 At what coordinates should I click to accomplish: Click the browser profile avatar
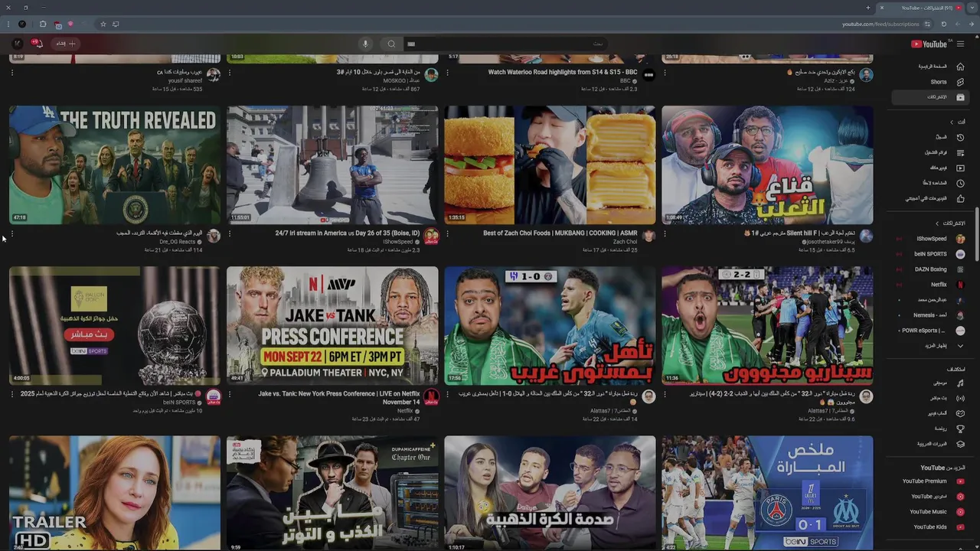click(22, 24)
